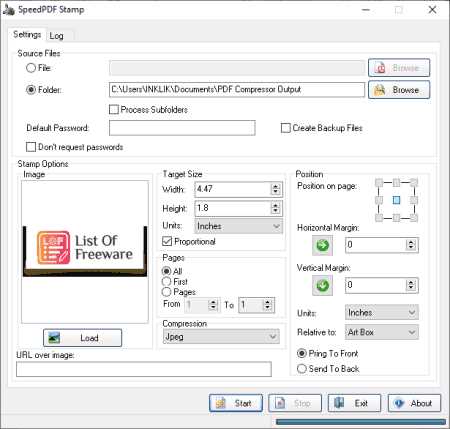Click the Vertical Margin value field
The width and height of the screenshot is (450, 429).
point(376,285)
